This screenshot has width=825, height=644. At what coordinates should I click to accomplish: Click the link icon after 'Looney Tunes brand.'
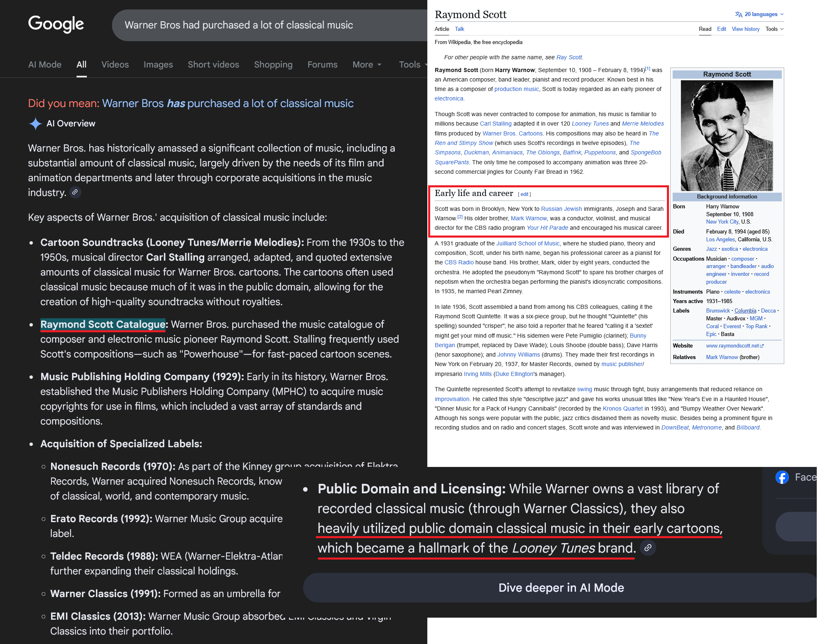648,548
